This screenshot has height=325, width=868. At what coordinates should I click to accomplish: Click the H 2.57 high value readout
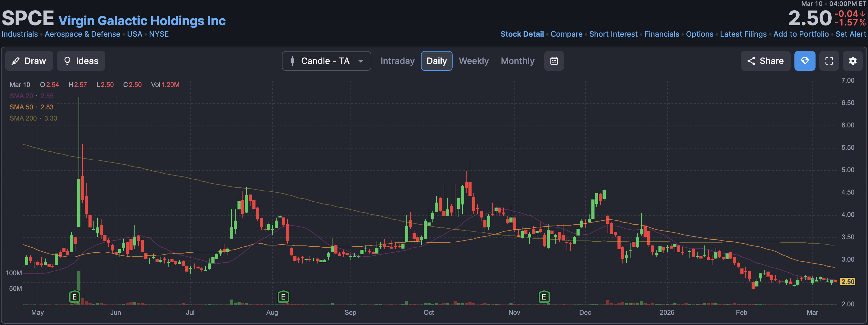[78, 85]
